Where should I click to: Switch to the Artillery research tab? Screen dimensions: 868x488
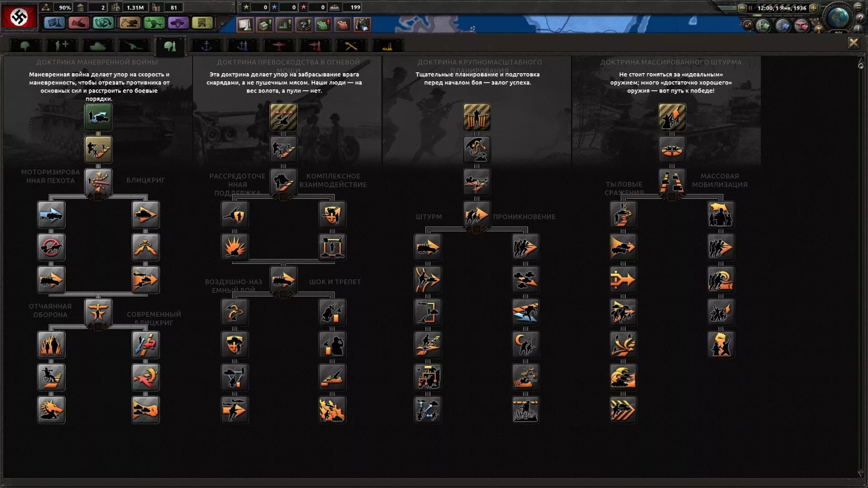(x=134, y=46)
